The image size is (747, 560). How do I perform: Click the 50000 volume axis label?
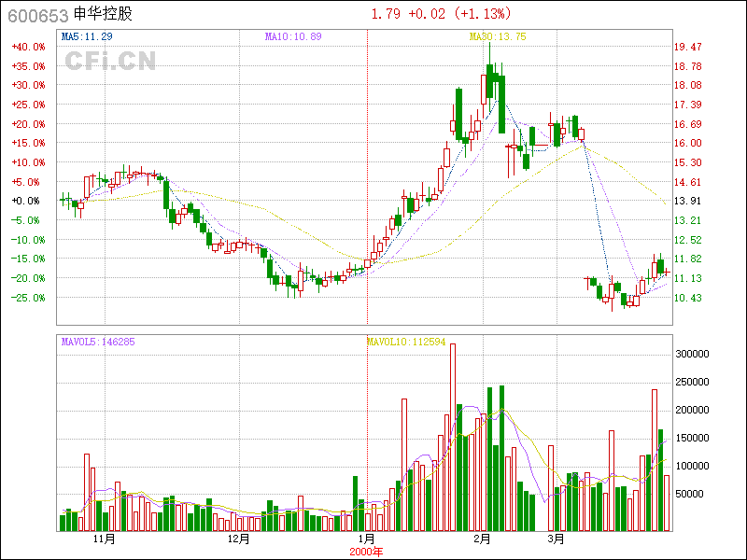[689, 494]
